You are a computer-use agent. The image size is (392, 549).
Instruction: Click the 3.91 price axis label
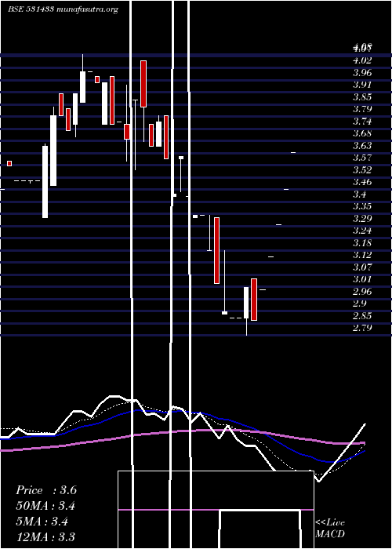pos(362,85)
